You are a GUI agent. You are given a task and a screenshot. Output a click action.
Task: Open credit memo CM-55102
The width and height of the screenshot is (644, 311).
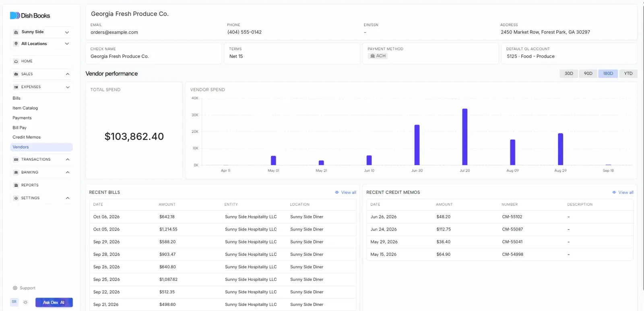500,217
